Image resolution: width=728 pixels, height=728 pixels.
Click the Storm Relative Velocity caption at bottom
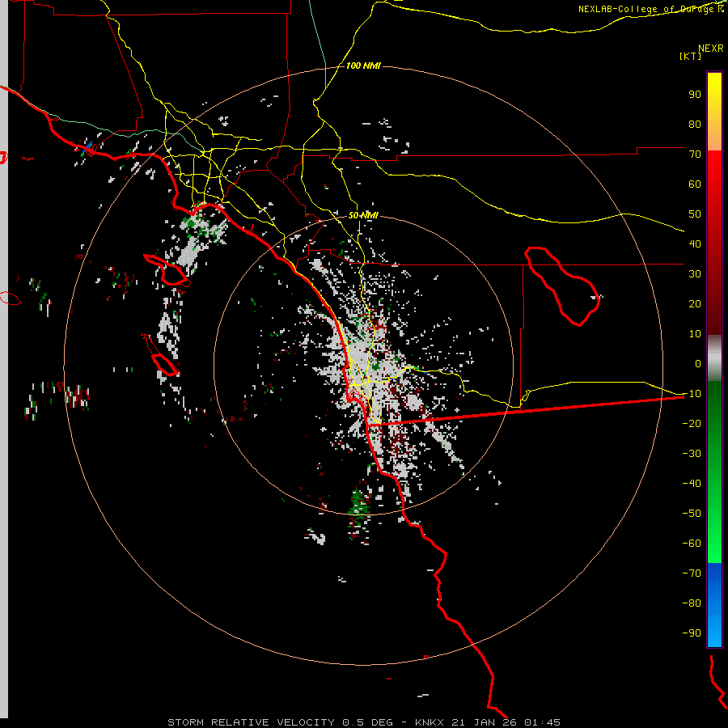[363, 722]
